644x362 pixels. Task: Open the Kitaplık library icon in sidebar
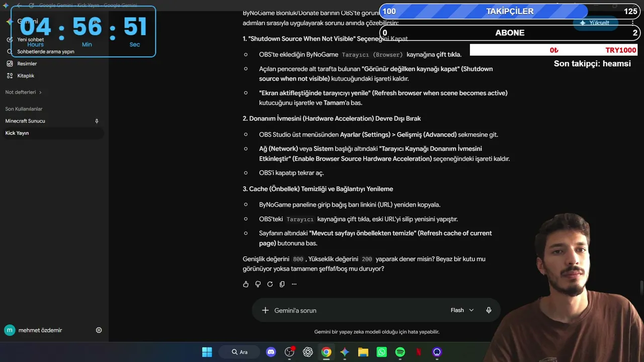point(10,76)
